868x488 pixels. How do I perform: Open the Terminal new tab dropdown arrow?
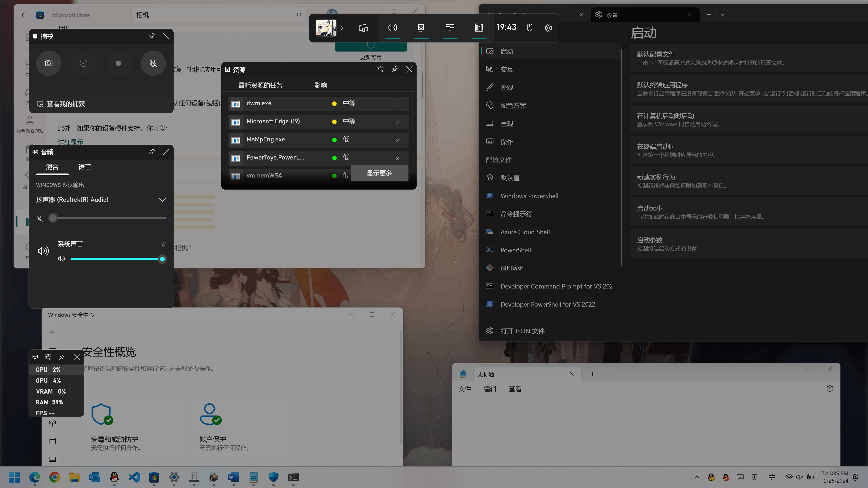click(722, 15)
